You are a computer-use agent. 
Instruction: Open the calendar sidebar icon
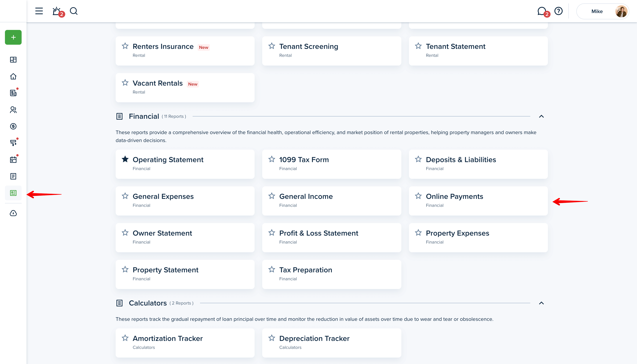coord(13,159)
